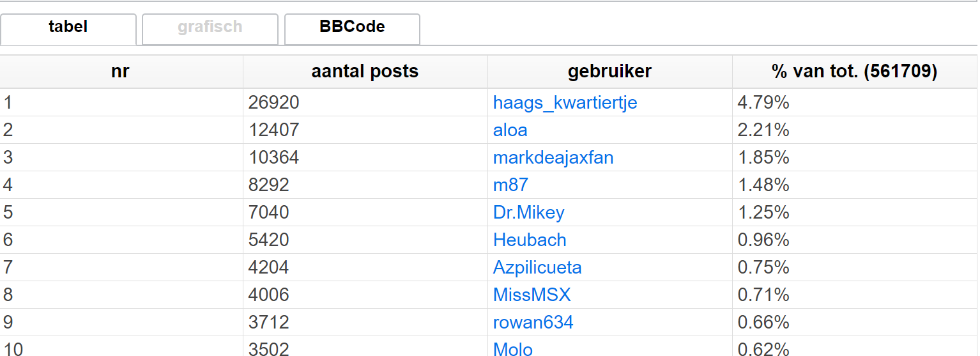Viewport: 980px width, 356px height.
Task: Sort by aantal posts column header
Action: click(365, 72)
